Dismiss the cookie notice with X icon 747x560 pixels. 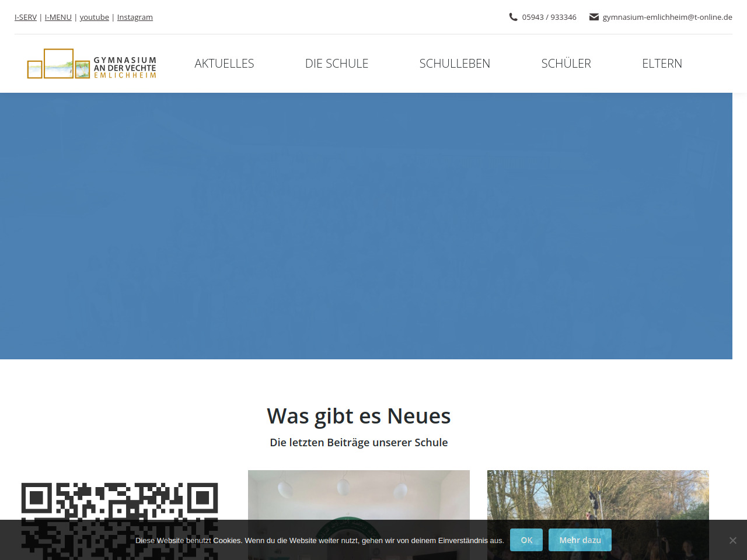click(732, 540)
